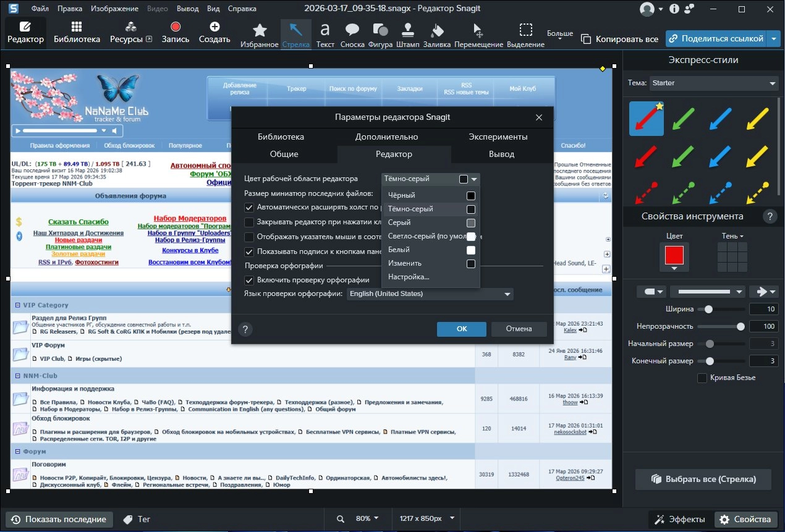Pick the starred red arrow quick style
This screenshot has width=785, height=532.
[x=647, y=119]
